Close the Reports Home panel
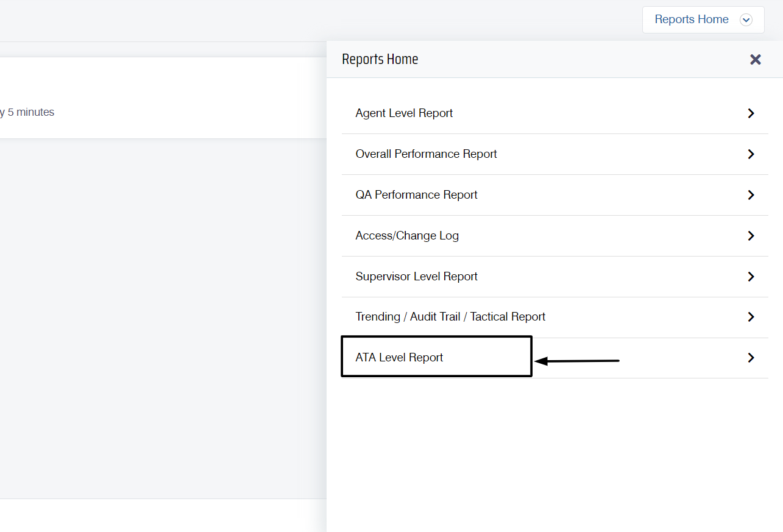Viewport: 783px width, 532px height. (x=756, y=59)
